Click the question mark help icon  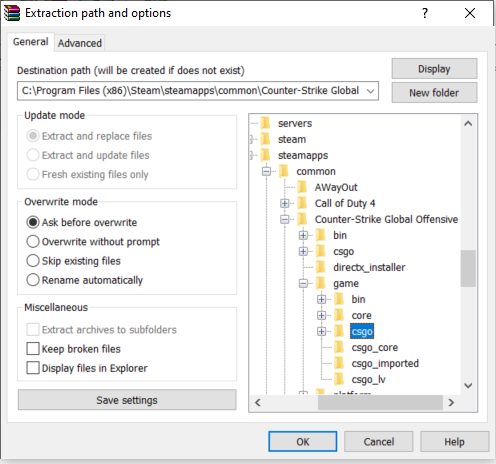pyautogui.click(x=425, y=13)
